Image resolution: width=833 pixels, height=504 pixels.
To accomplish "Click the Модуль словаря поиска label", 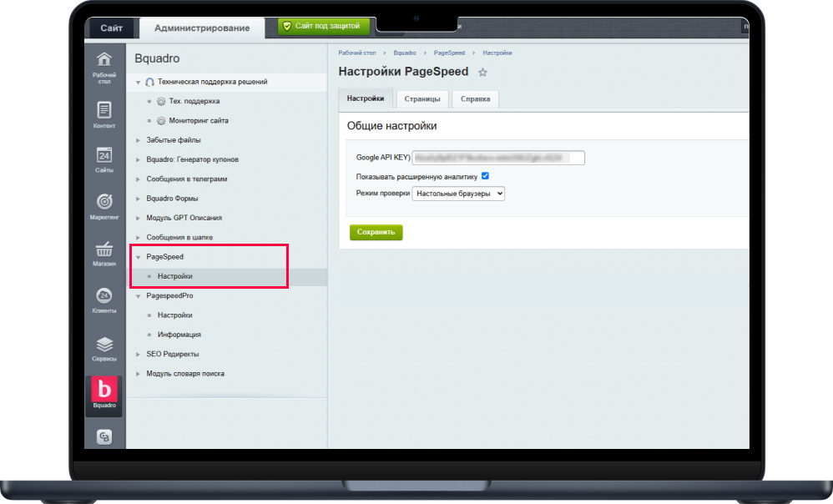I will pos(185,374).
